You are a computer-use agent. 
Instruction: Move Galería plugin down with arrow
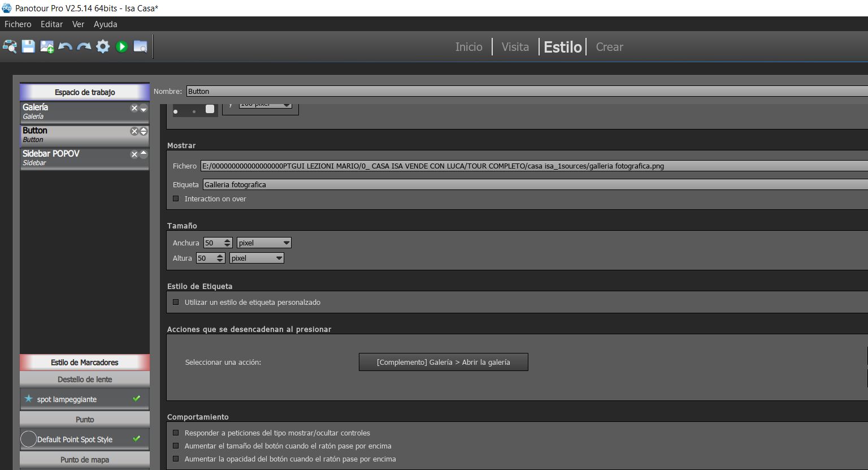coord(144,109)
